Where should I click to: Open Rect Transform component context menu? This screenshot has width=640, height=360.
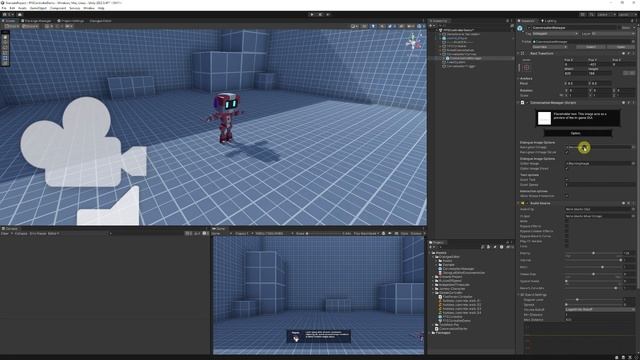point(633,53)
